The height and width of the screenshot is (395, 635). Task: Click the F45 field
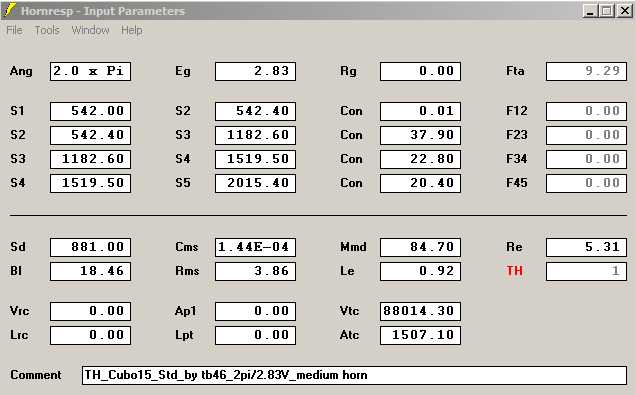coord(586,183)
